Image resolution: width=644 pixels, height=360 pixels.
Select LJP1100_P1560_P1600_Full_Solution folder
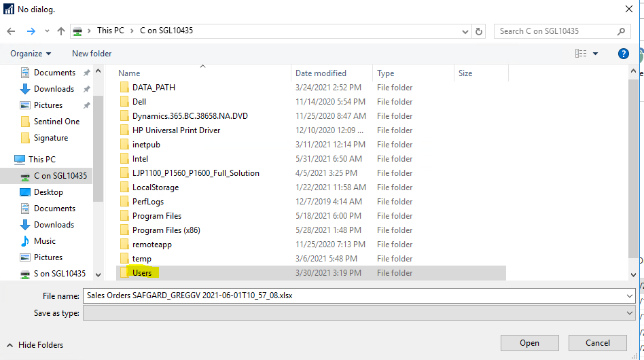[x=196, y=173]
